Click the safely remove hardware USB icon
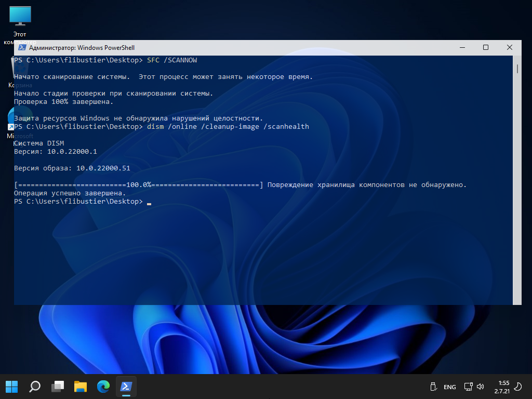 (x=433, y=387)
